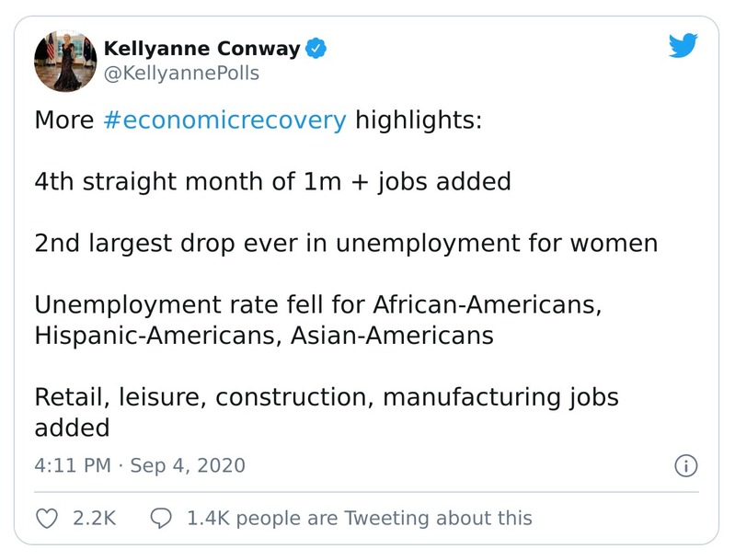Open the tweet info icon

click(x=685, y=466)
